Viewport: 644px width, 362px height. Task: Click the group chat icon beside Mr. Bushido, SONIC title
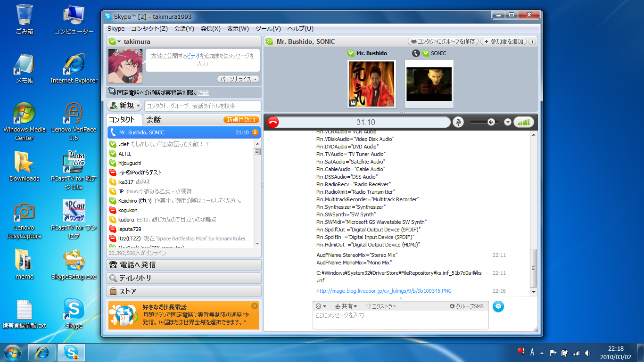point(269,41)
